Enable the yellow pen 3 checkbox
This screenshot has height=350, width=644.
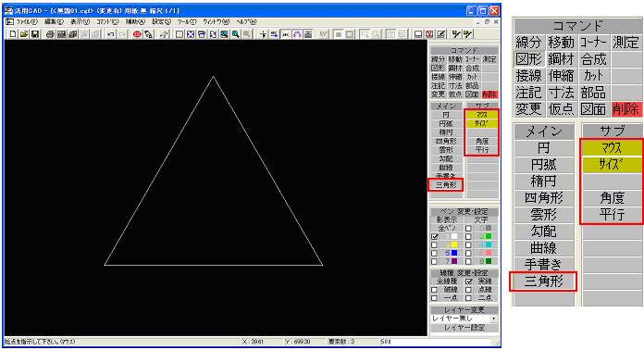(x=434, y=244)
